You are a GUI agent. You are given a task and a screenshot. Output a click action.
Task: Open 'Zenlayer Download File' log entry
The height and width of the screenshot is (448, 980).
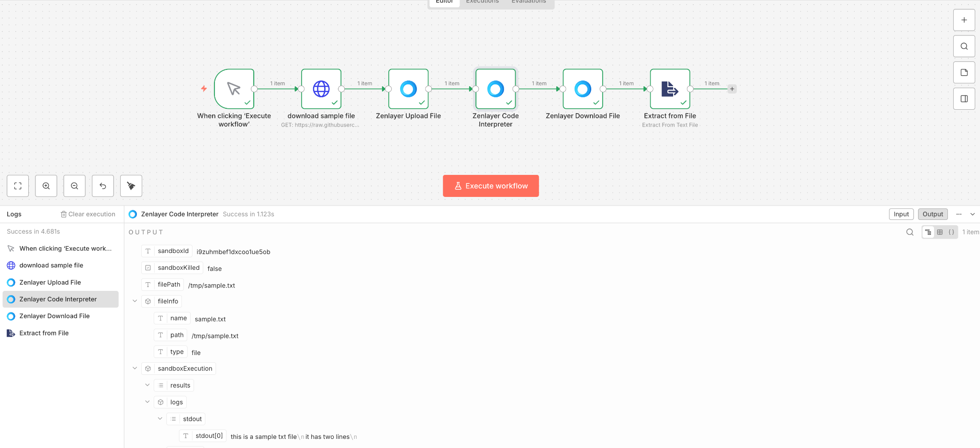(x=61, y=316)
